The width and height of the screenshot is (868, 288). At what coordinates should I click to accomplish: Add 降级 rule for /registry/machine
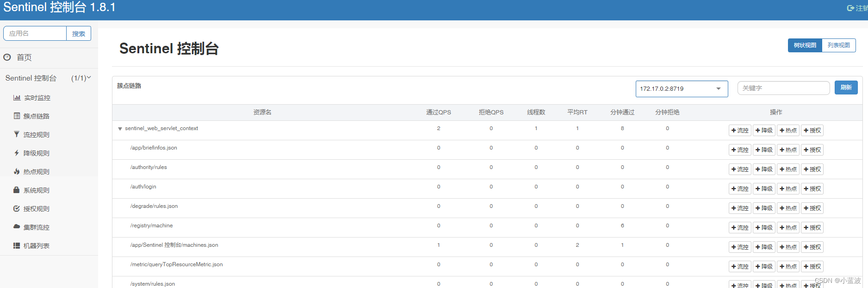[x=764, y=228]
